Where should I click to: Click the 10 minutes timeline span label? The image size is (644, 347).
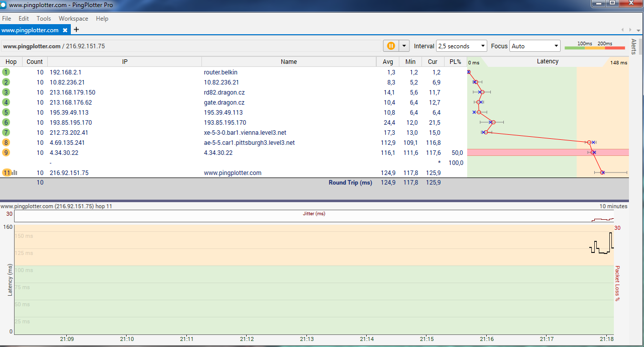click(x=613, y=206)
